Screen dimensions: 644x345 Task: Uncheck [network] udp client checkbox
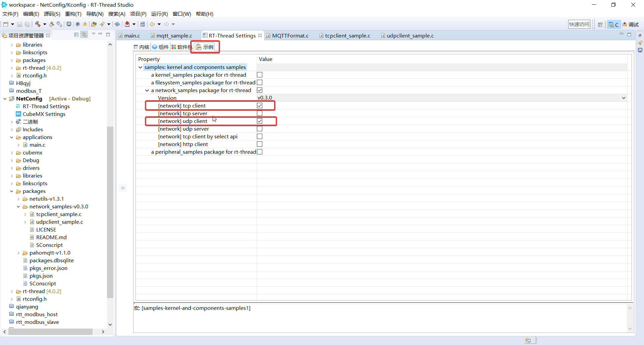click(x=260, y=121)
